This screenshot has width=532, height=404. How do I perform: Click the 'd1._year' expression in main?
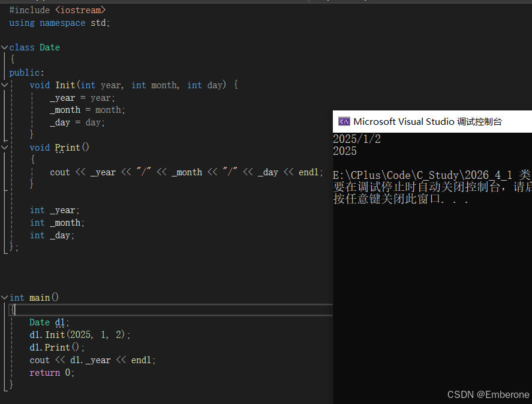(90, 360)
